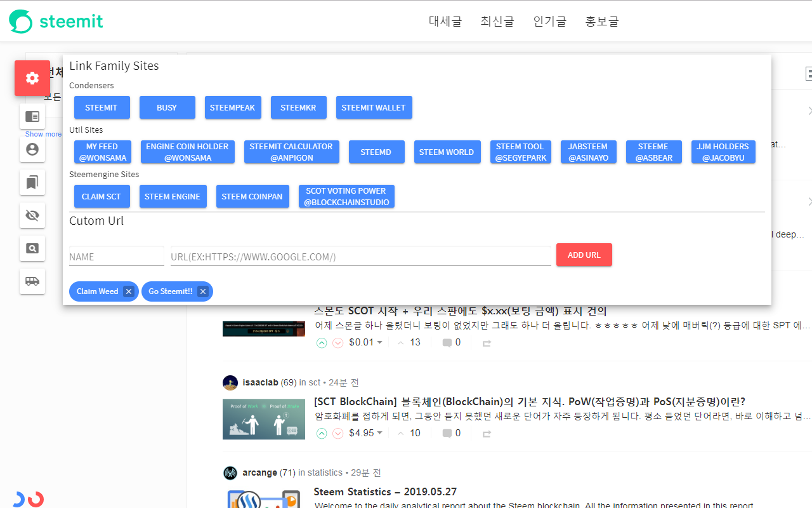This screenshot has width=812, height=508.
Task: Resteem the $0.01 SCOT post
Action: click(x=487, y=343)
